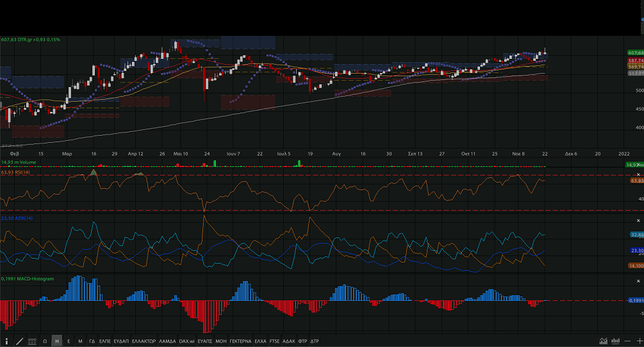Close the Volume panel with X

639,165
